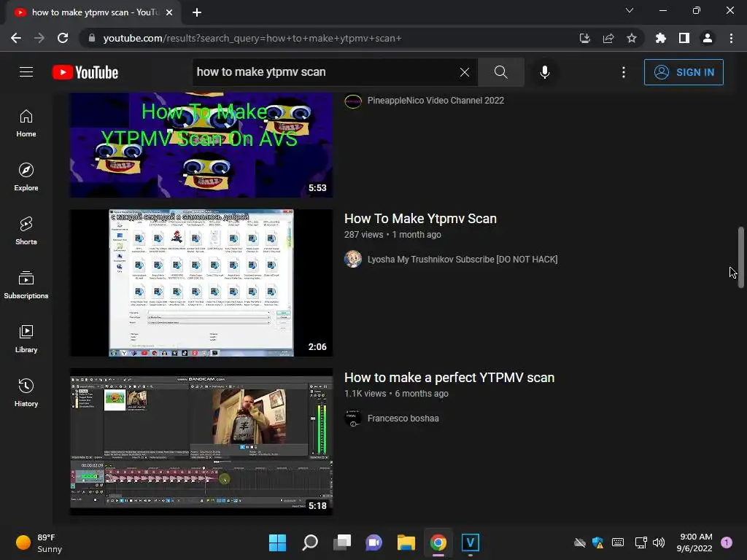Open volume control in system tray

click(x=659, y=542)
